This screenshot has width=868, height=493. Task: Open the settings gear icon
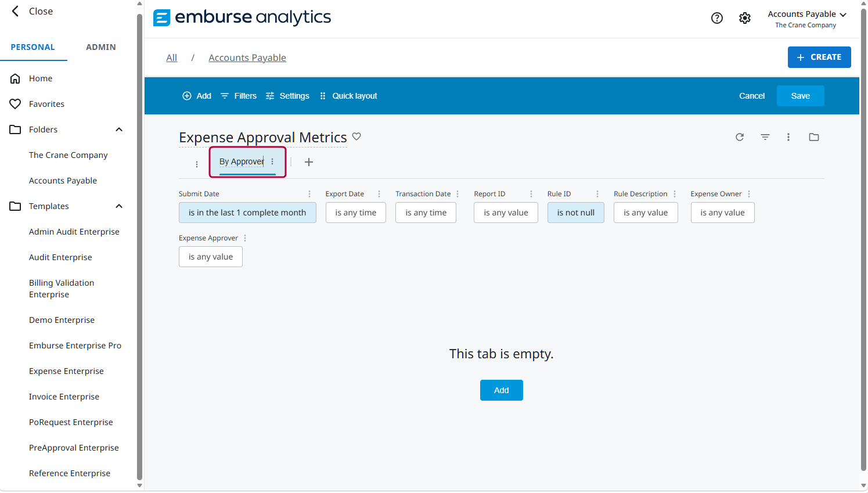[745, 18]
